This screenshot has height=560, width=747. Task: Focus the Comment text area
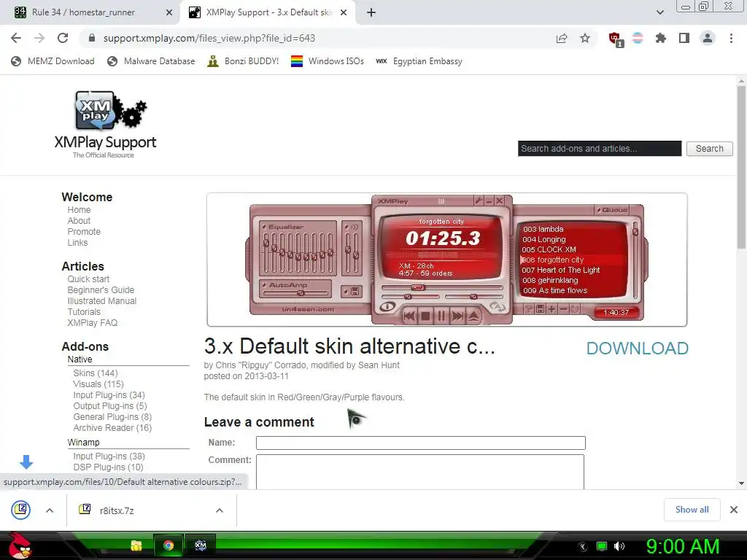pos(420,472)
